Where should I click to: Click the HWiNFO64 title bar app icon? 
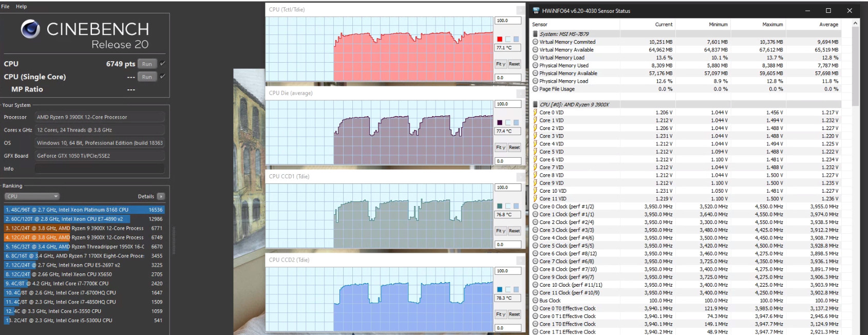click(536, 11)
